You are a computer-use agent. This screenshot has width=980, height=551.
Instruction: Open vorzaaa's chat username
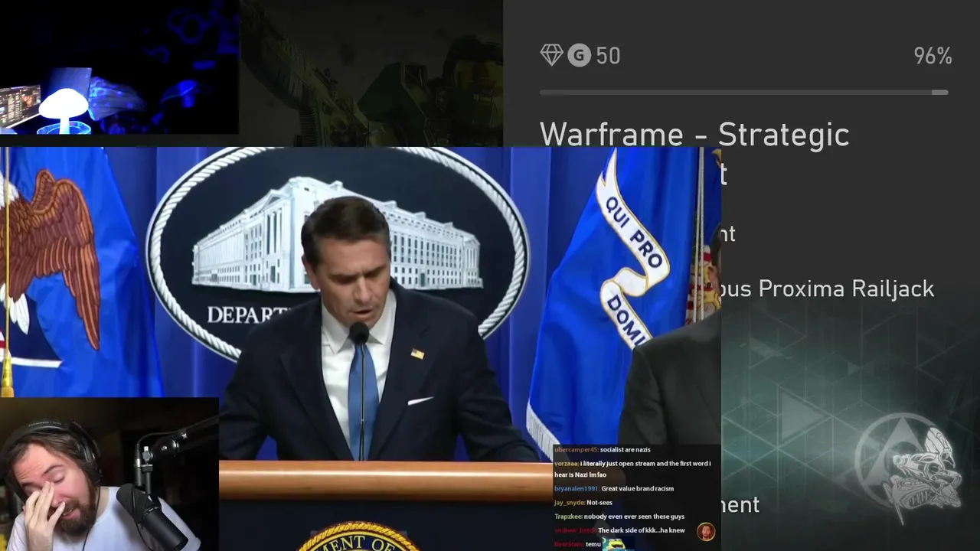566,463
